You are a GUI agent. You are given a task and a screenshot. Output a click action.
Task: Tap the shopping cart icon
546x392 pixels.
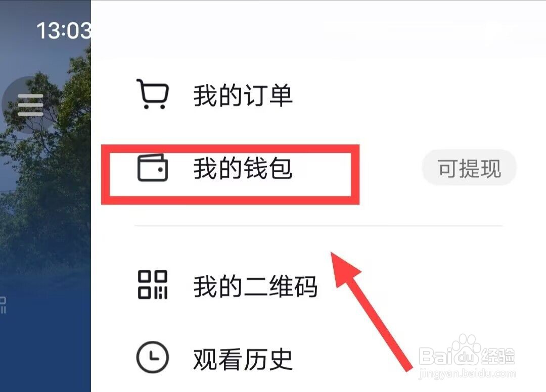pos(153,94)
